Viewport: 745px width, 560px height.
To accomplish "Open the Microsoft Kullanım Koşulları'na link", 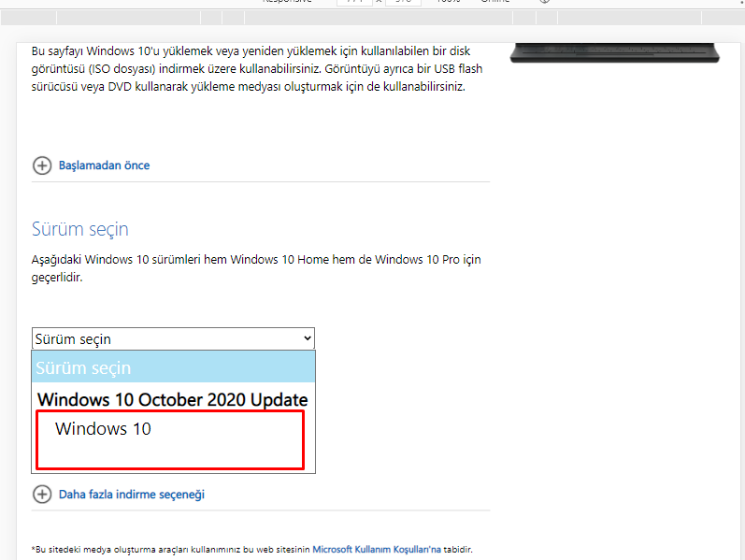I will pos(377,550).
